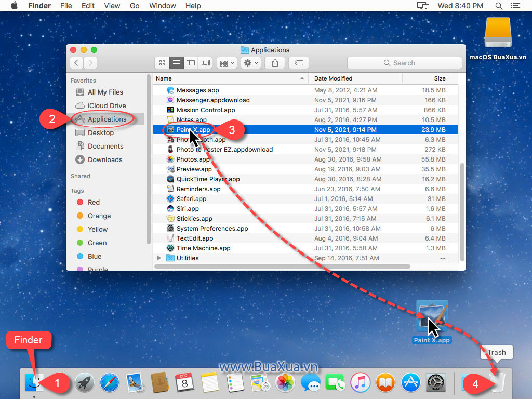The height and width of the screenshot is (399, 532).
Task: Open the Edit menu
Action: [88, 6]
